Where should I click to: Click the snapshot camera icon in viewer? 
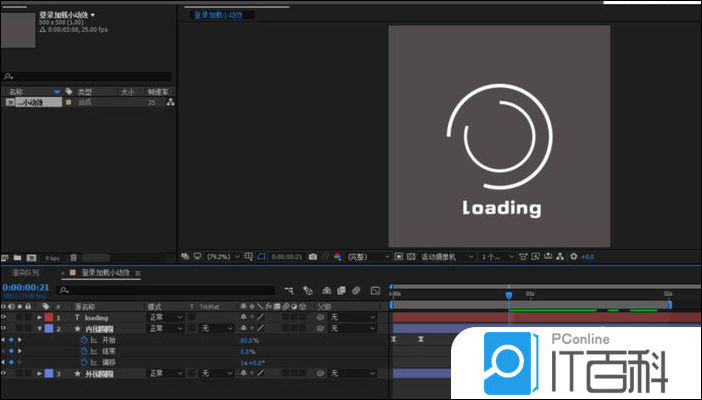point(313,257)
